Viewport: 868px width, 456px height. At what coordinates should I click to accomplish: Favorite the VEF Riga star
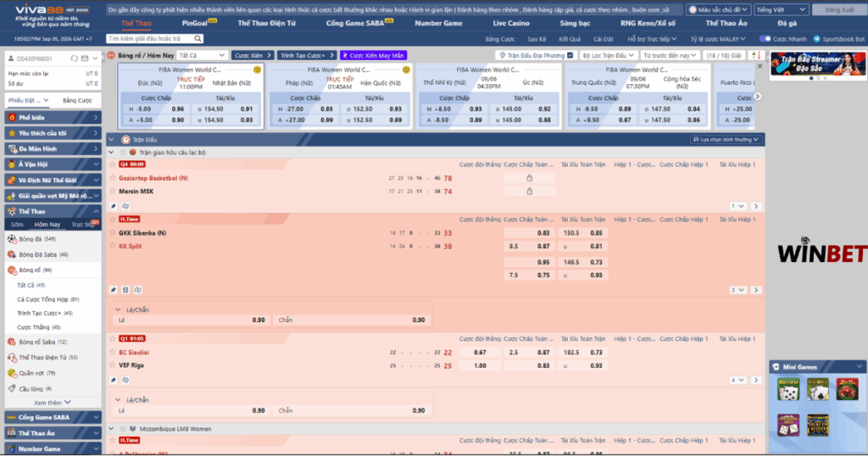[113, 365]
